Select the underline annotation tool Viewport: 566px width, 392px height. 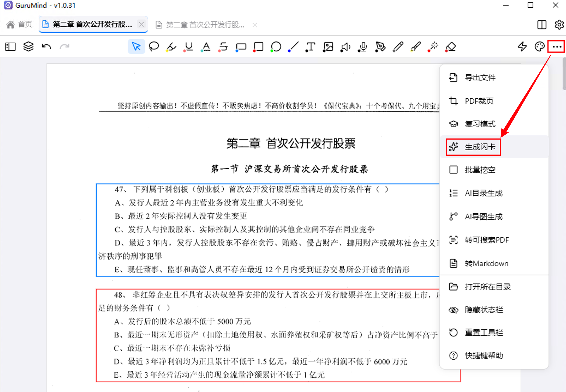[189, 47]
